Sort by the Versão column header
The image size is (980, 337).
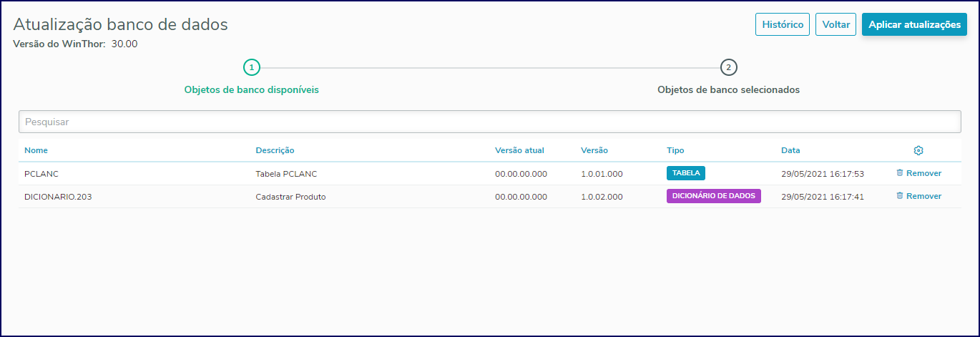[x=594, y=150]
